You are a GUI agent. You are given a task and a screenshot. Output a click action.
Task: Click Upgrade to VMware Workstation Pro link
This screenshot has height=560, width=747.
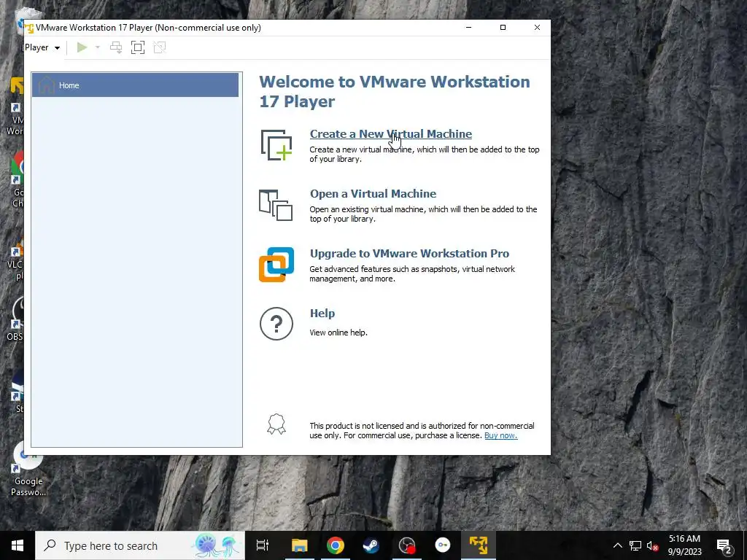click(409, 253)
